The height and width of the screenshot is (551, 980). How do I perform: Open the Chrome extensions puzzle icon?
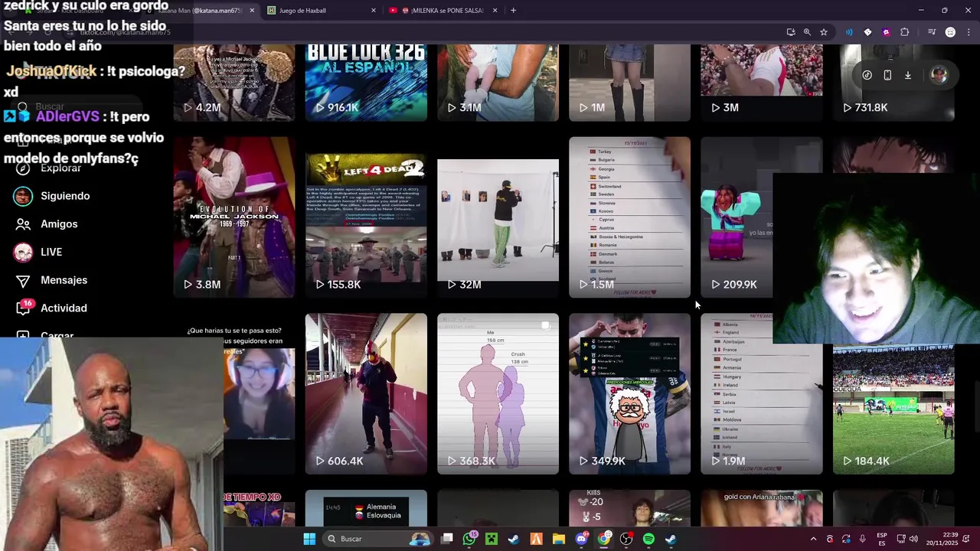(x=905, y=32)
